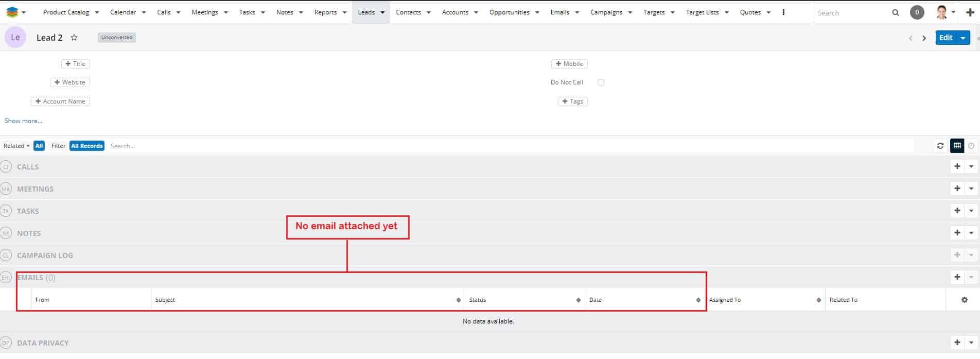Click the Related All pill
The width and height of the screenshot is (980, 359).
pos(39,146)
